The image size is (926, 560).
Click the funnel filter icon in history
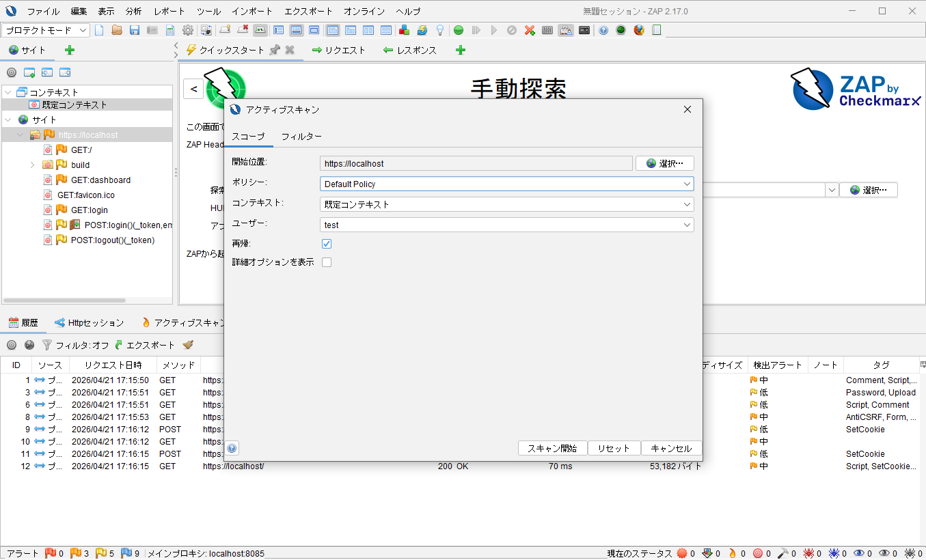tap(47, 345)
